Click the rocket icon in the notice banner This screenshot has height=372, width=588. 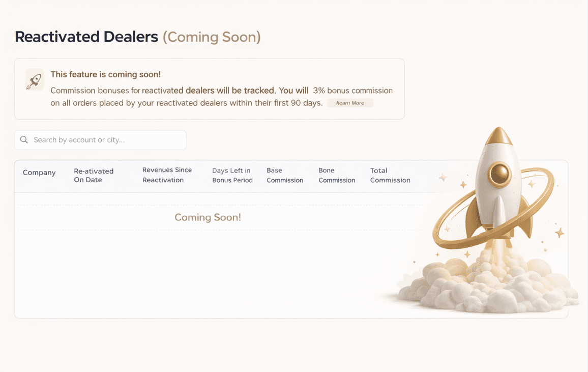34,79
